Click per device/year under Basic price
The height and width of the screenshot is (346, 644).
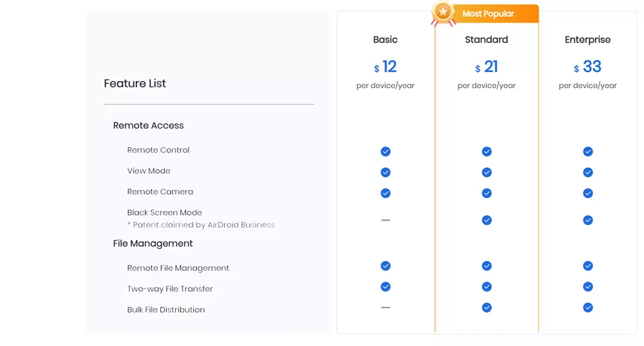(385, 86)
